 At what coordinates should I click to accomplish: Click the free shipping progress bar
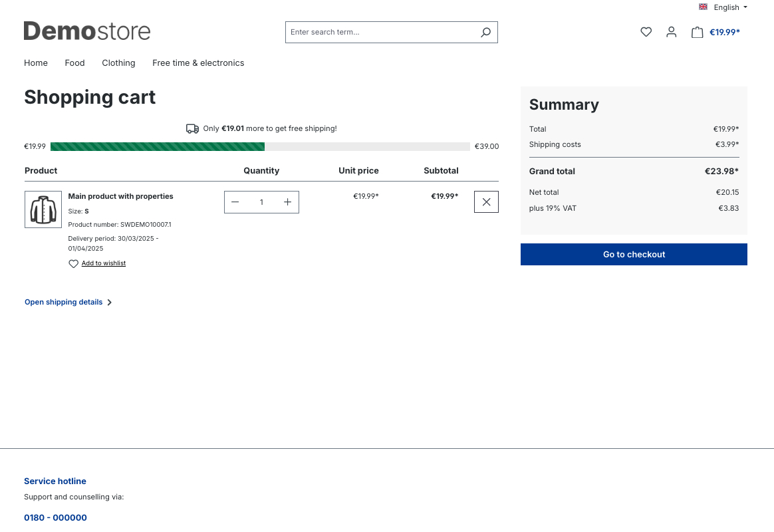[x=260, y=146]
